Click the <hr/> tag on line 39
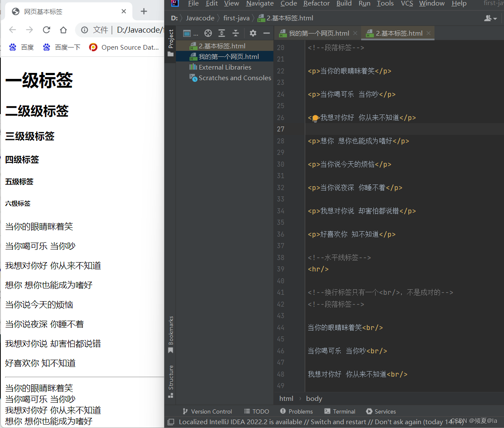Viewport: 504px width, 428px height. 318,269
